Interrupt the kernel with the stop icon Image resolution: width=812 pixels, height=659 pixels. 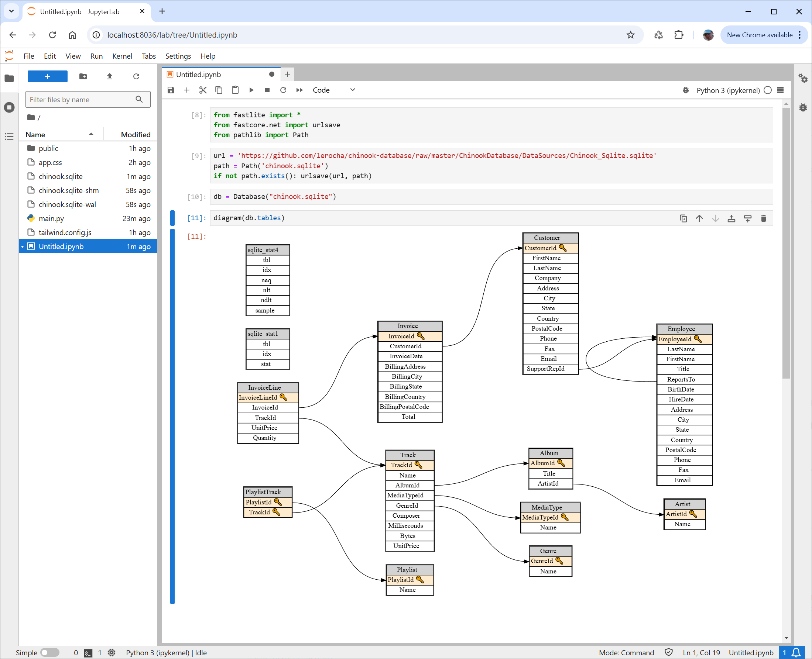click(267, 90)
